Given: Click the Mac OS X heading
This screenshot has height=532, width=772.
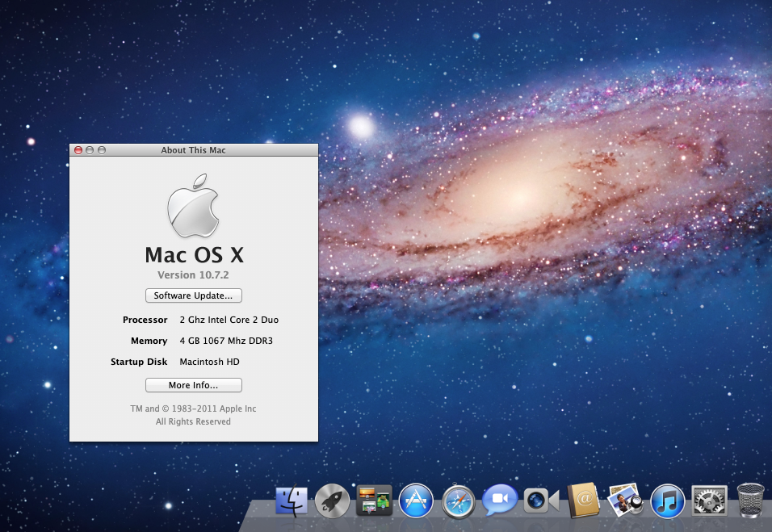Looking at the screenshot, I should (x=194, y=255).
